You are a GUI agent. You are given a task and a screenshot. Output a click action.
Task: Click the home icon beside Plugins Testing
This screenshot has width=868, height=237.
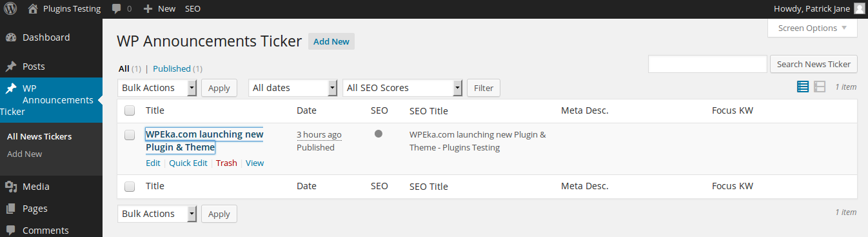pyautogui.click(x=33, y=9)
